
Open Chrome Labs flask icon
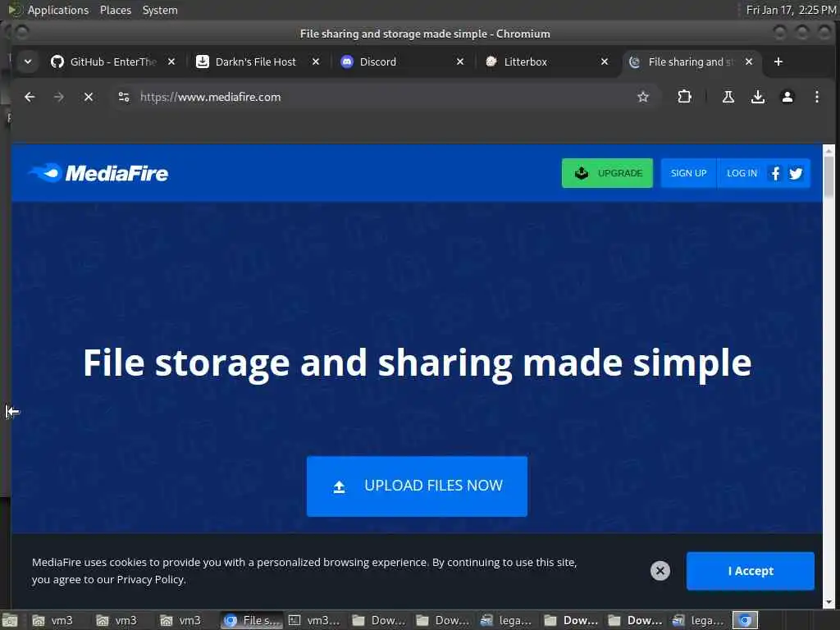coord(728,97)
